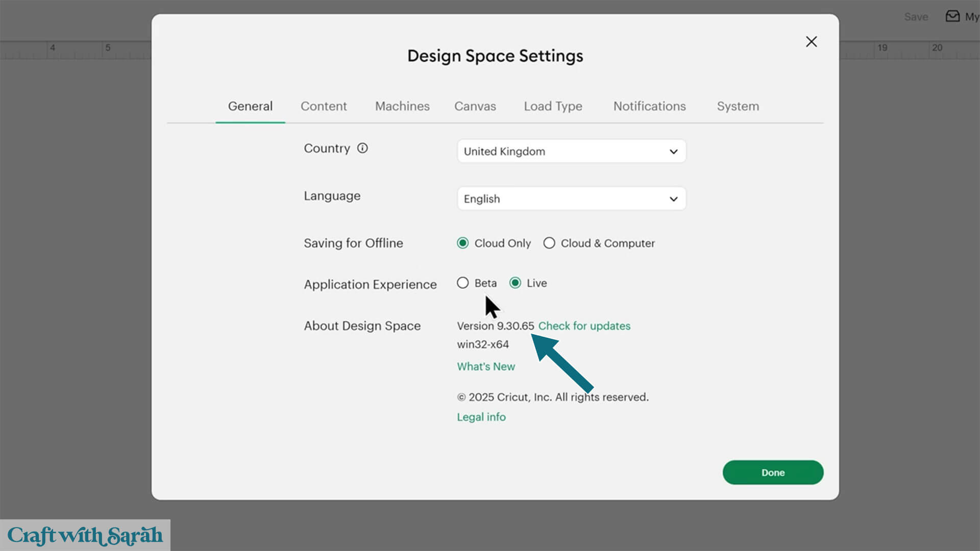Select Cloud & Computer saving option
Viewport: 980px width, 551px height.
(x=549, y=243)
